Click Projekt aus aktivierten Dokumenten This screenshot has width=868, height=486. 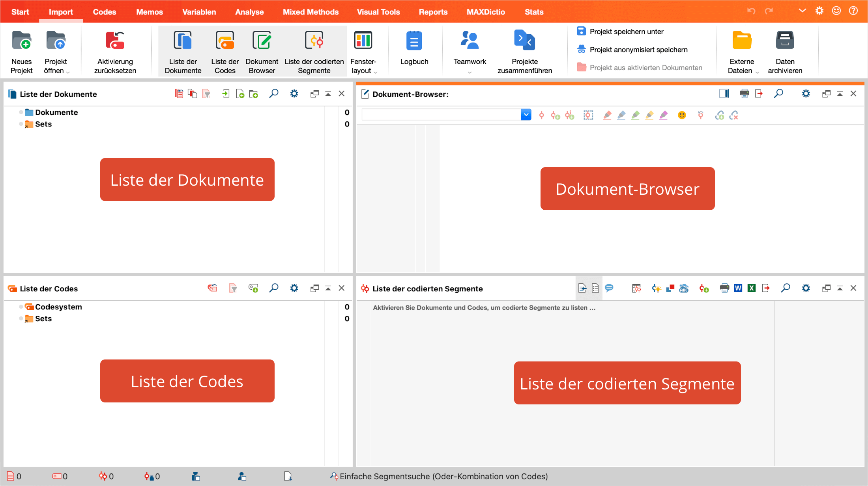click(640, 67)
